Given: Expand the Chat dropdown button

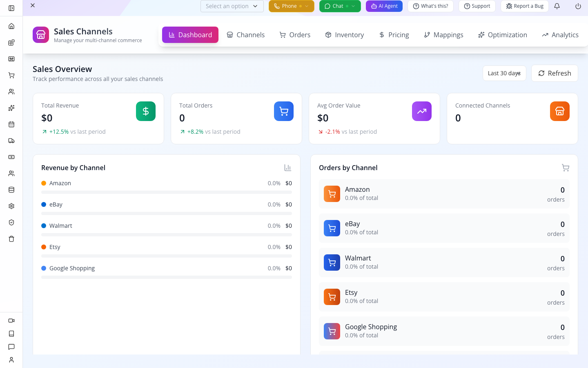Looking at the screenshot, I should [x=340, y=6].
